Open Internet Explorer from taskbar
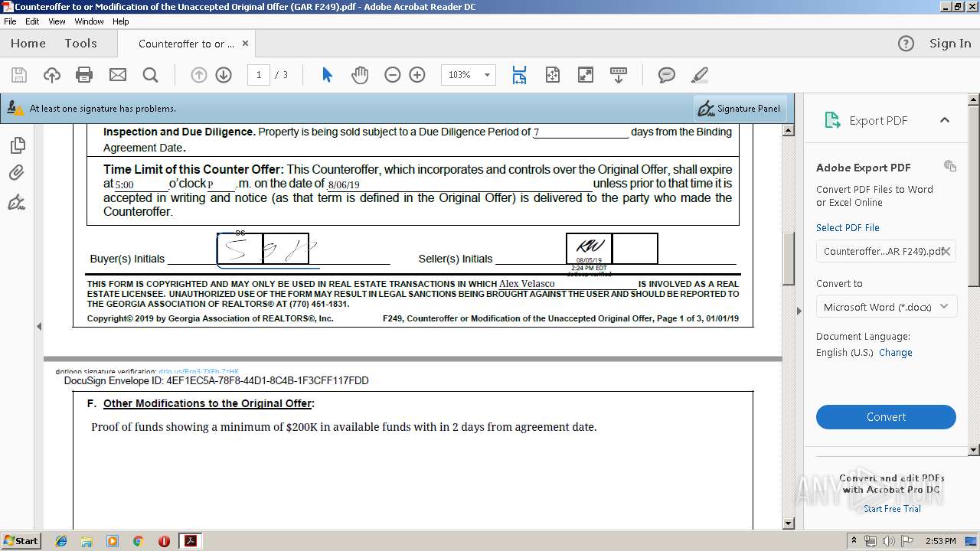 click(61, 541)
